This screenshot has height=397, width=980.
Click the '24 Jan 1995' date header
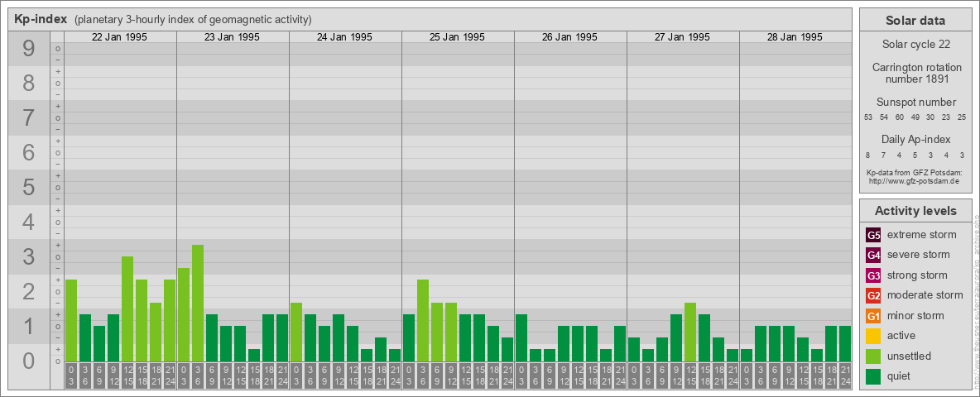point(344,37)
